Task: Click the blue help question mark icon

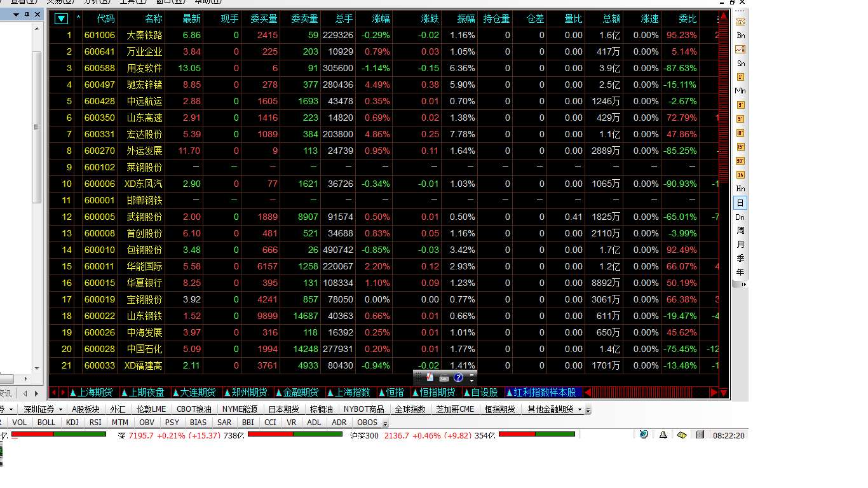Action: (x=458, y=378)
